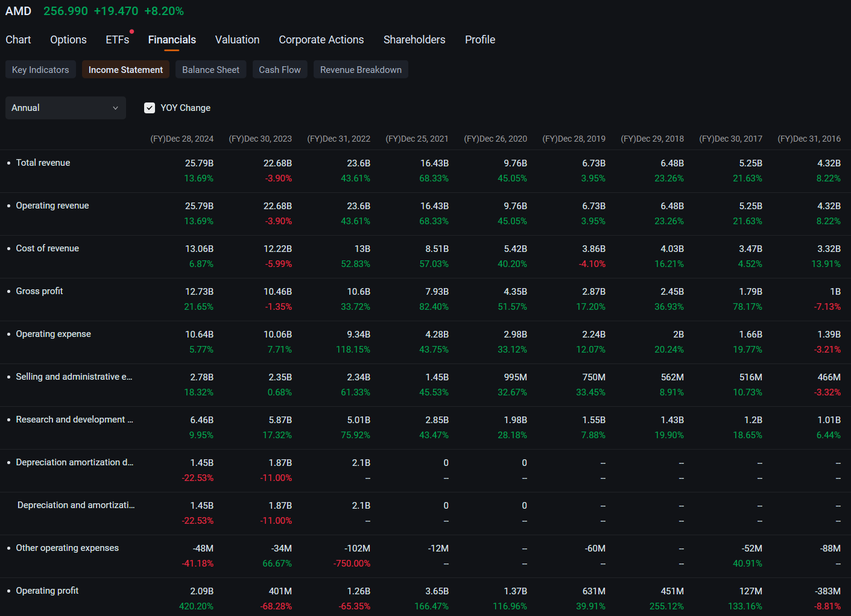Click the 256.990 stock price
This screenshot has width=851, height=616.
click(66, 11)
